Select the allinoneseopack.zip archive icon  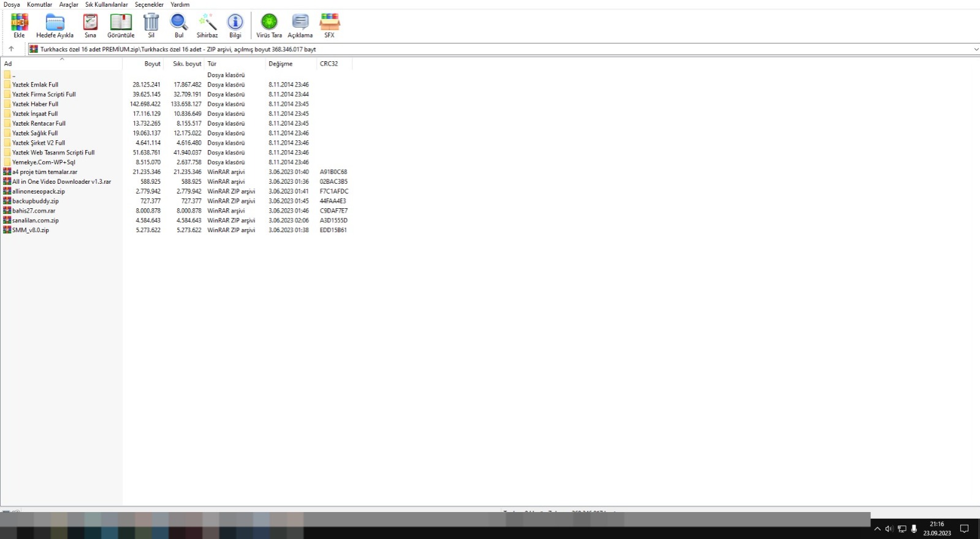[x=7, y=191]
